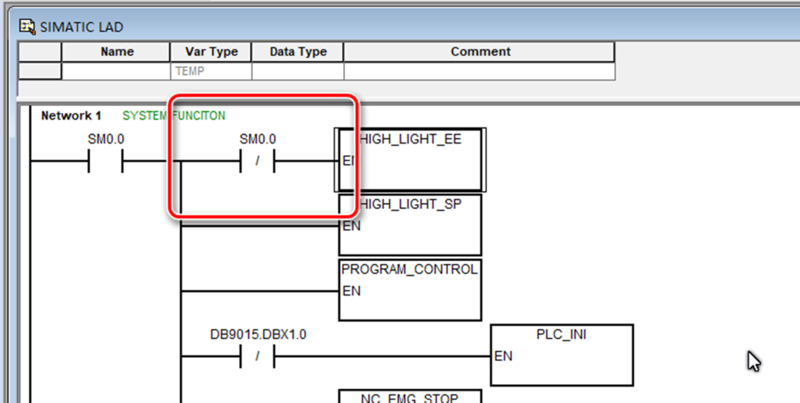800x403 pixels.
Task: Click the Data Type column header
Action: (298, 52)
